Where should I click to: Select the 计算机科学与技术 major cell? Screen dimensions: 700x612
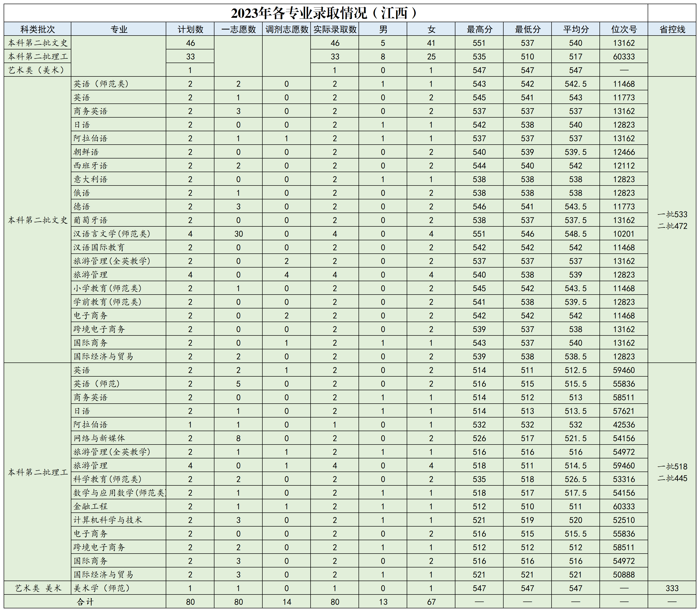[108, 520]
